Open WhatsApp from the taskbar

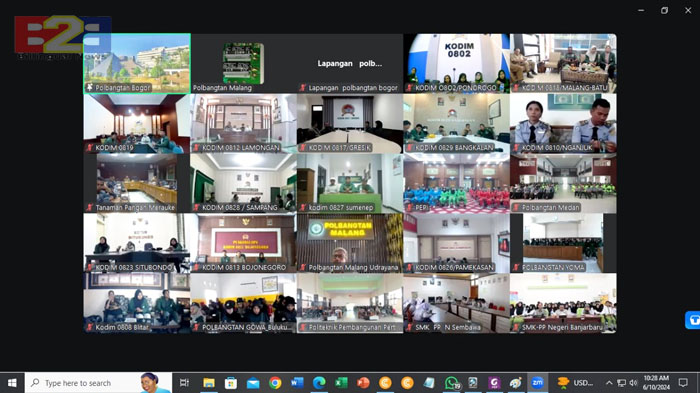pyautogui.click(x=452, y=383)
